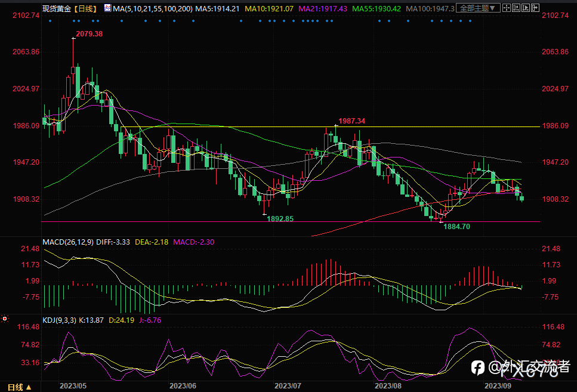This screenshot has width=577, height=392.
Task: Click the J:-6.76 value
Action: (150, 320)
